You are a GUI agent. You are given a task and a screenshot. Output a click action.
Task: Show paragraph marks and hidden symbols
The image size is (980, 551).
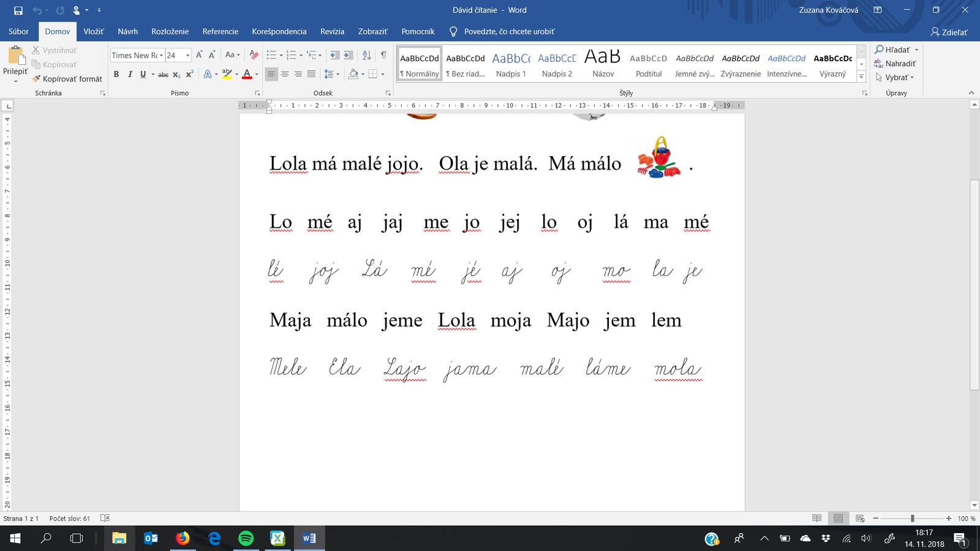[383, 55]
